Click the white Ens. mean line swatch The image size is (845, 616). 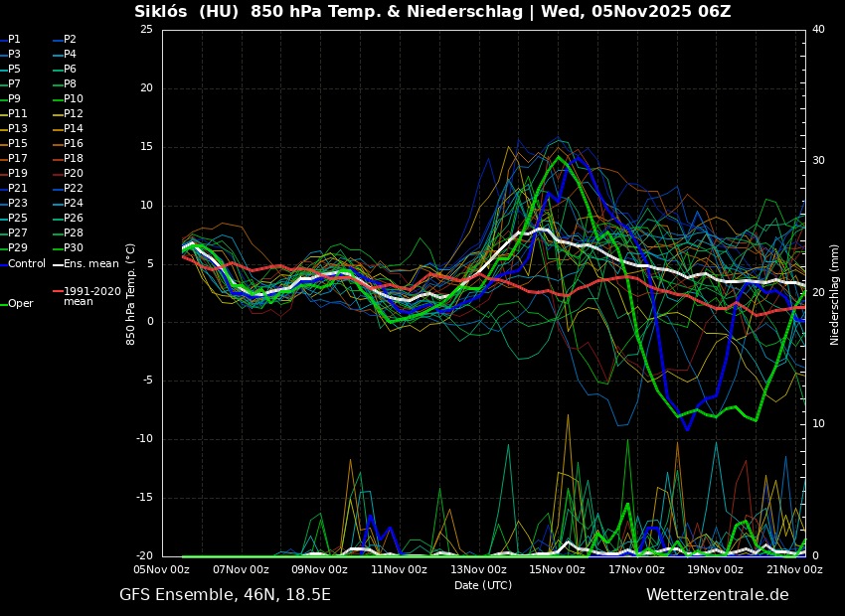coord(57,264)
